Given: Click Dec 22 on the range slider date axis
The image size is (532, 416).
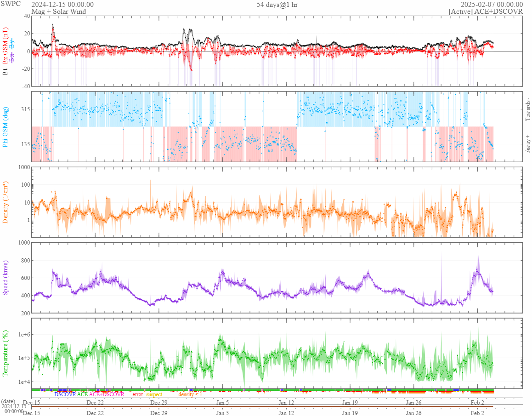Looking at the screenshot, I should pyautogui.click(x=95, y=413).
